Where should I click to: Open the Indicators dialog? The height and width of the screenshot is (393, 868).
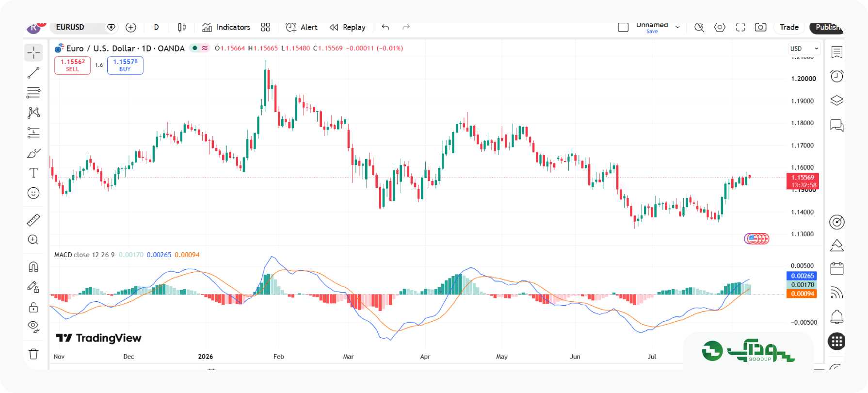click(226, 27)
